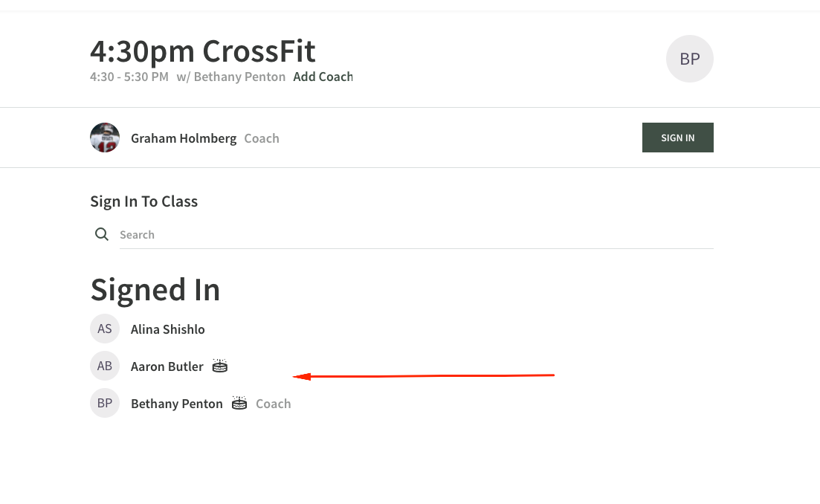
Task: Click the AS avatar for Alina Shishlo
Action: 105,329
